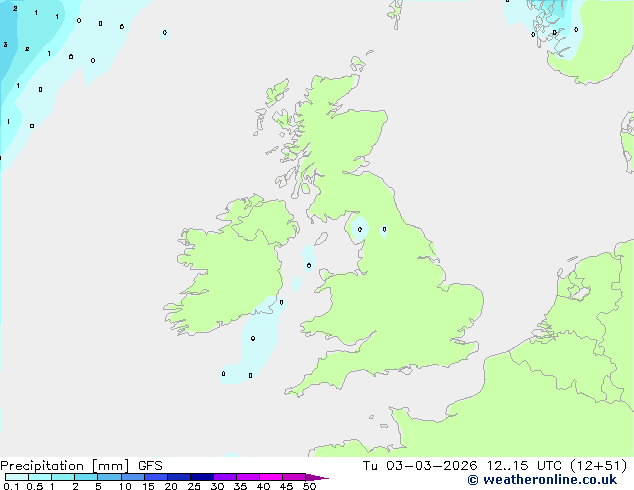Screen dimensions: 634x490
Task: Open the weatheronline.co.uk copyright link
Action: (542, 480)
